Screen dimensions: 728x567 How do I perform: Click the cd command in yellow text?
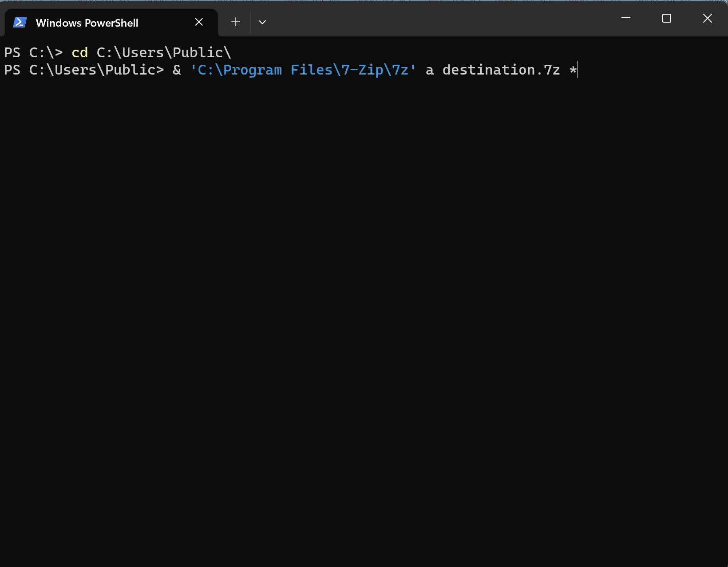(x=80, y=52)
